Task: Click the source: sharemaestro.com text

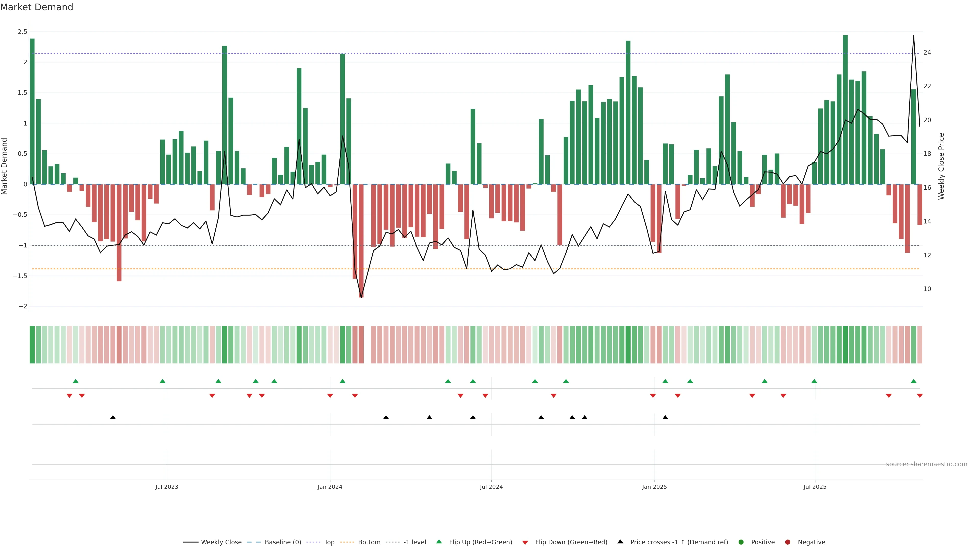Action: (x=926, y=464)
